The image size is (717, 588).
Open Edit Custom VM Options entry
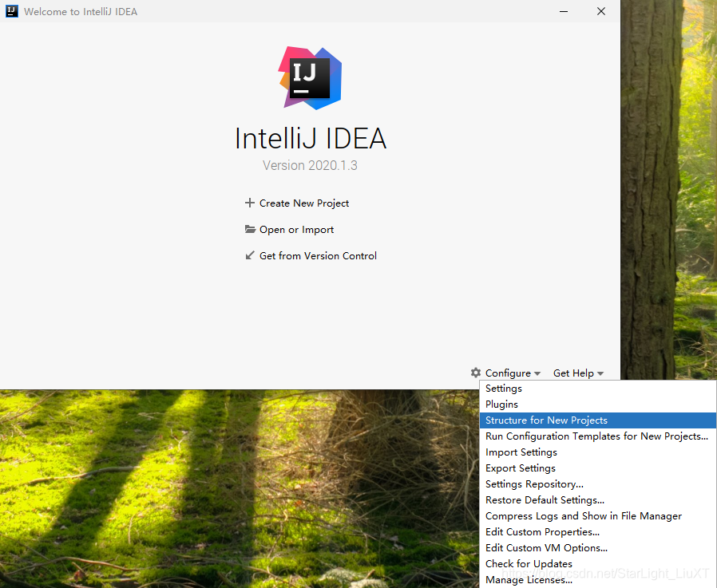pos(598,548)
